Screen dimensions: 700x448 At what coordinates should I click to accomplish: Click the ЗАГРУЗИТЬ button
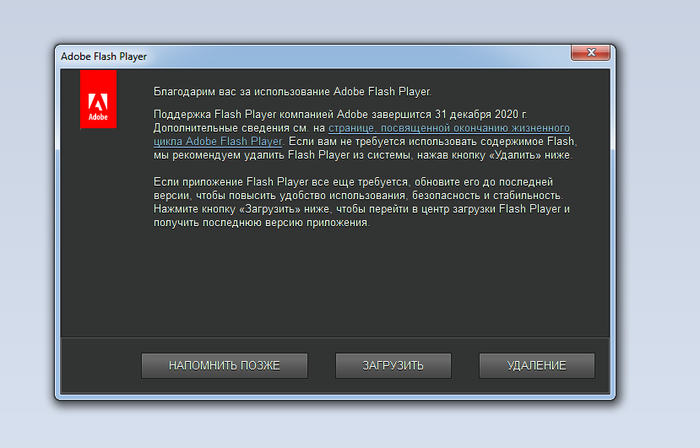coord(393,365)
